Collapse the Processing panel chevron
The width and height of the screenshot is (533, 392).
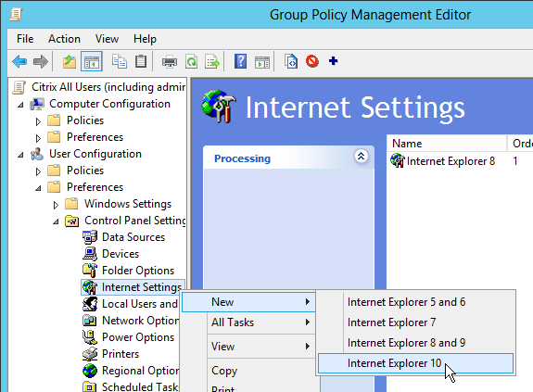361,157
